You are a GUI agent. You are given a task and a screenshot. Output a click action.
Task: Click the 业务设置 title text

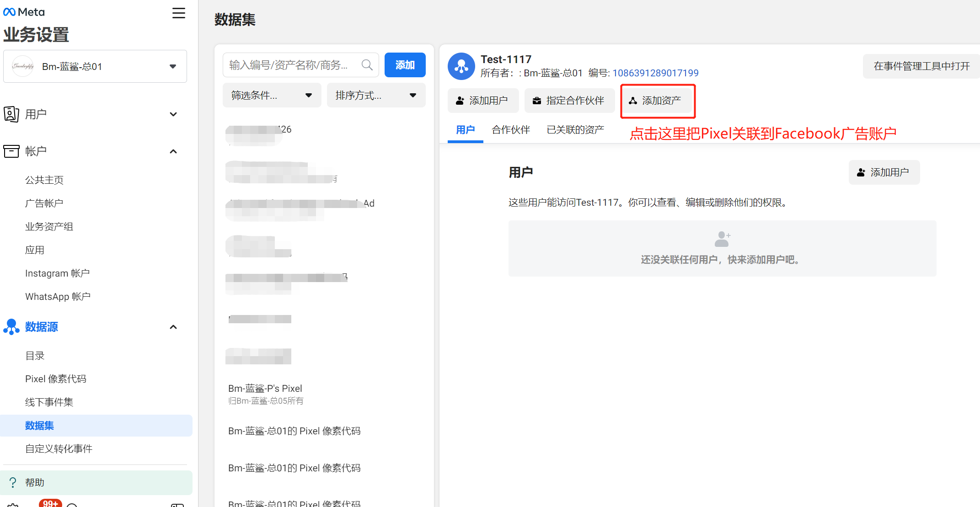coord(36,35)
